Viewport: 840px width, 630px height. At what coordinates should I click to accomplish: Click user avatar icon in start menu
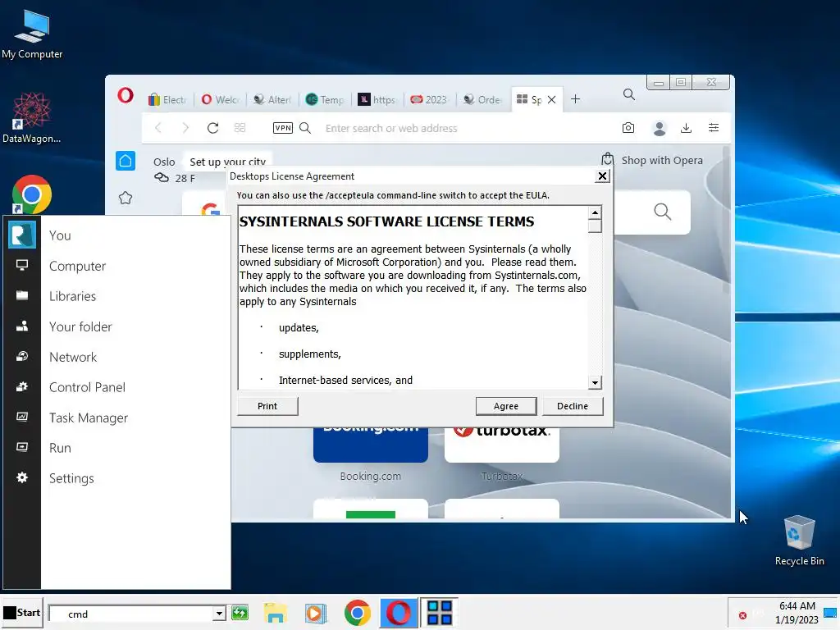coord(22,235)
